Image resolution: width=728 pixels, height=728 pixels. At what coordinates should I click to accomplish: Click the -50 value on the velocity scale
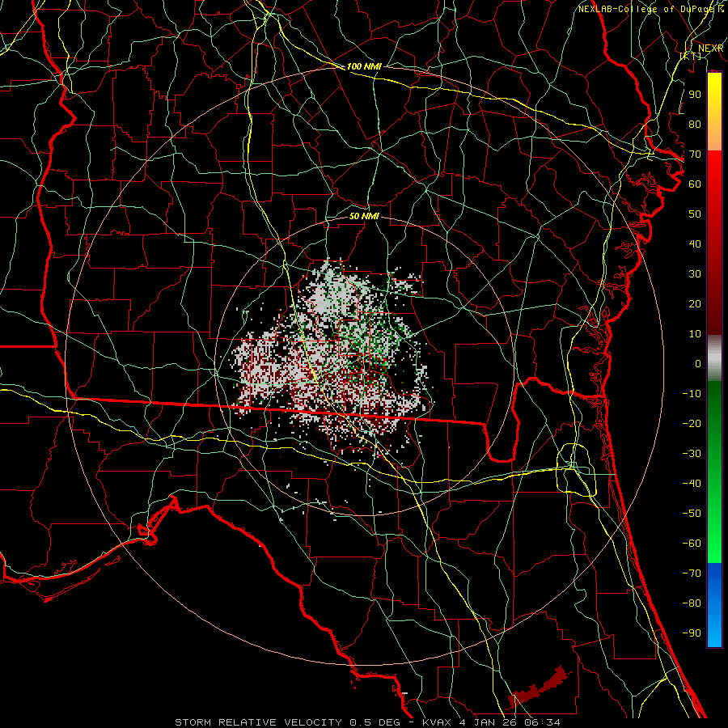692,514
